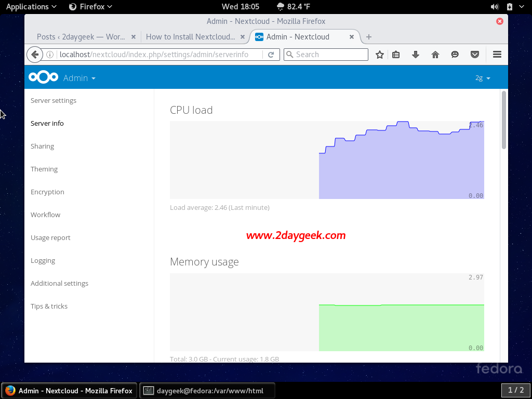Expand the Admin apps dropdown
Image resolution: width=532 pixels, height=399 pixels.
tap(79, 78)
